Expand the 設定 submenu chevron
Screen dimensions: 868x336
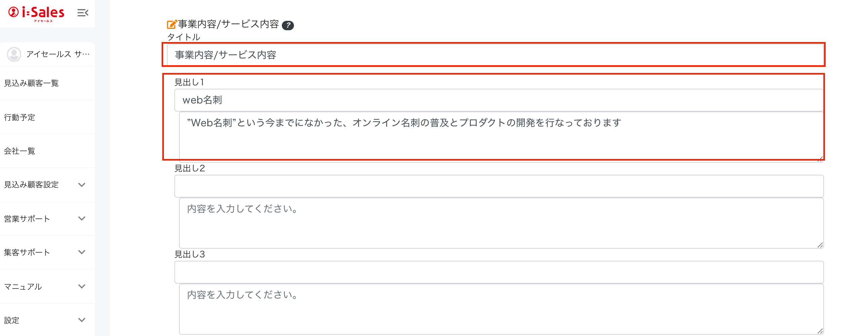pyautogui.click(x=82, y=320)
